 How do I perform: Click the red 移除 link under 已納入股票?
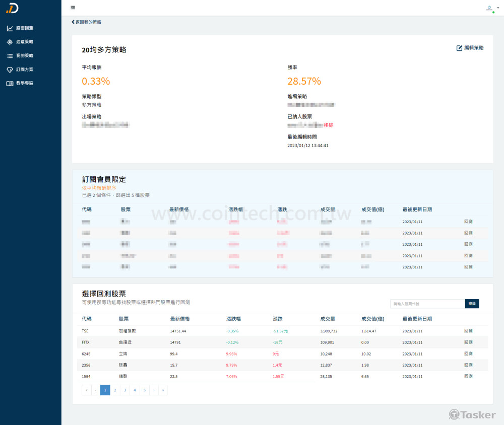point(329,125)
